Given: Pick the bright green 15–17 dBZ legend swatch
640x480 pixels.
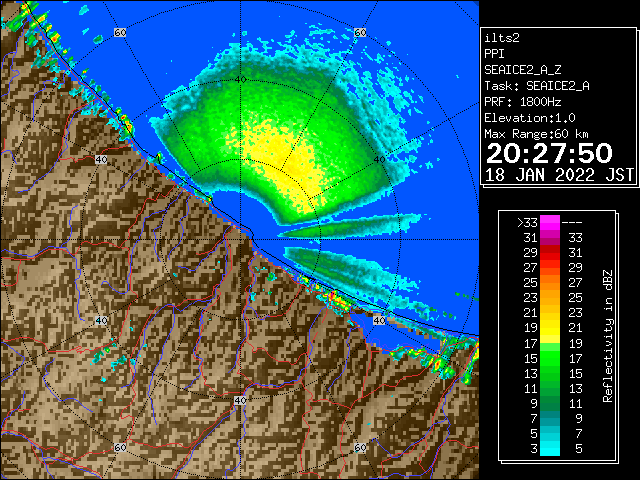Looking at the screenshot, I should tap(550, 358).
